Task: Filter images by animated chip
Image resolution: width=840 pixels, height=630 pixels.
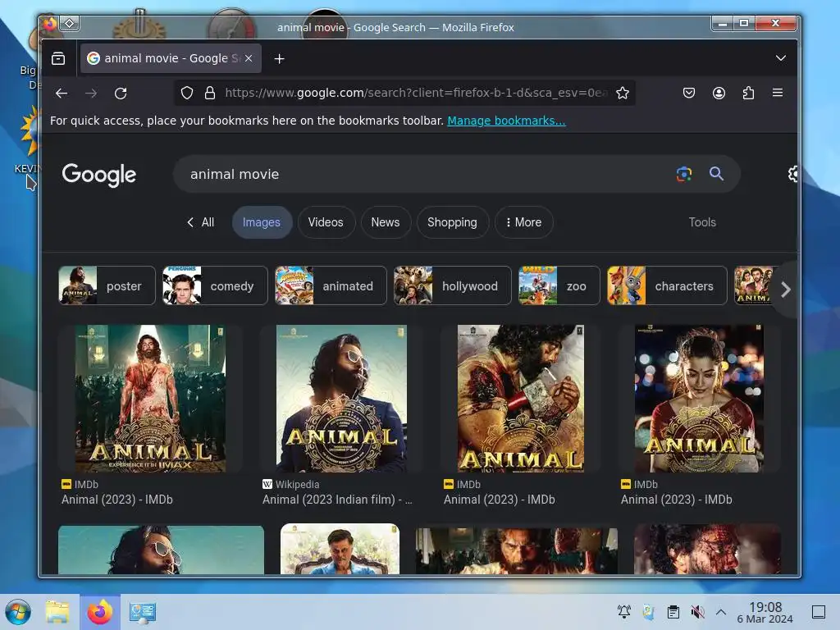Action: (331, 286)
